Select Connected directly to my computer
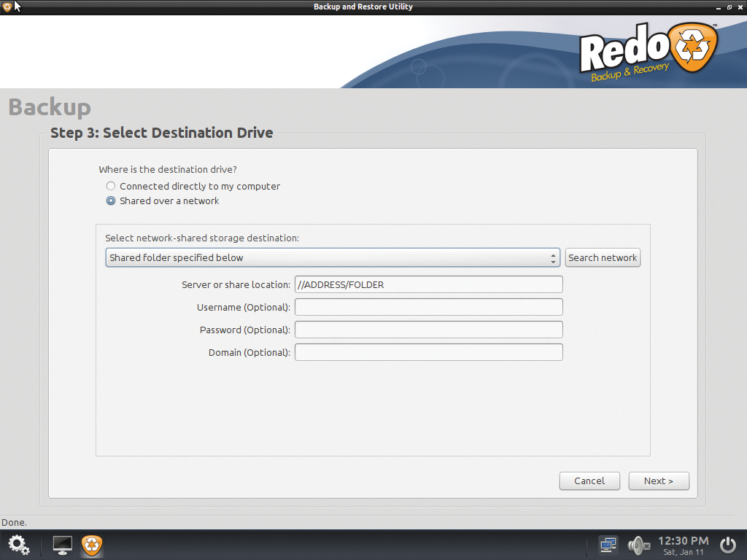This screenshot has width=747, height=560. pos(110,186)
